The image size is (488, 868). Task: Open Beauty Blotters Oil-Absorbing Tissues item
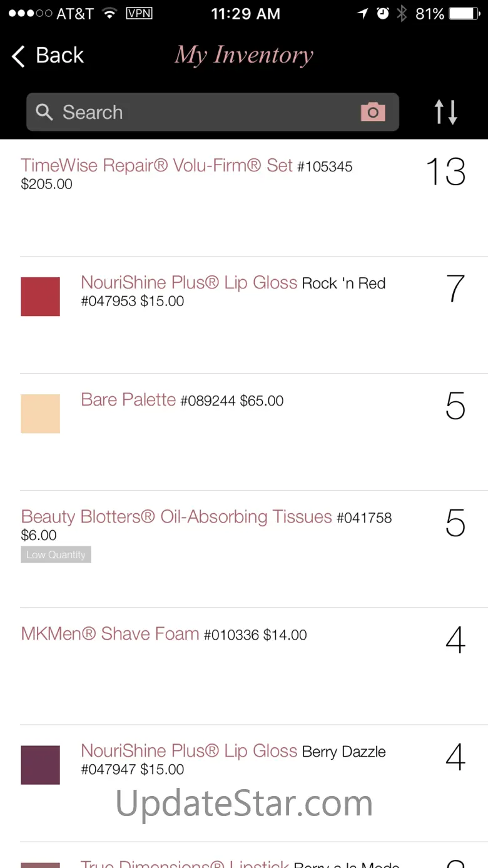click(176, 517)
